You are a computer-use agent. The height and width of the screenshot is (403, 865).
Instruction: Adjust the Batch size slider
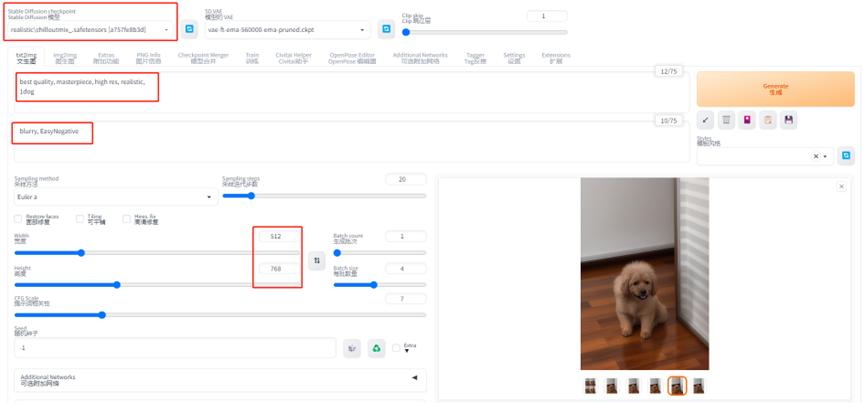(380, 285)
